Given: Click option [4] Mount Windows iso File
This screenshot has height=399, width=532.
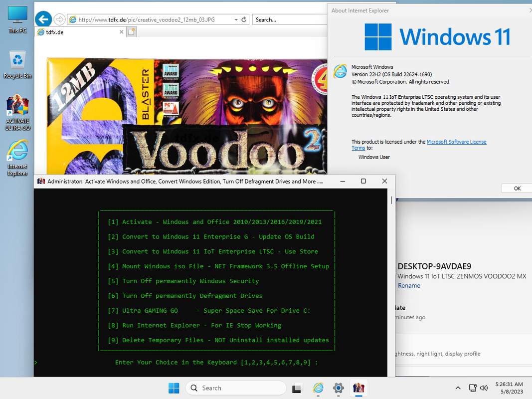Looking at the screenshot, I should 218,266.
